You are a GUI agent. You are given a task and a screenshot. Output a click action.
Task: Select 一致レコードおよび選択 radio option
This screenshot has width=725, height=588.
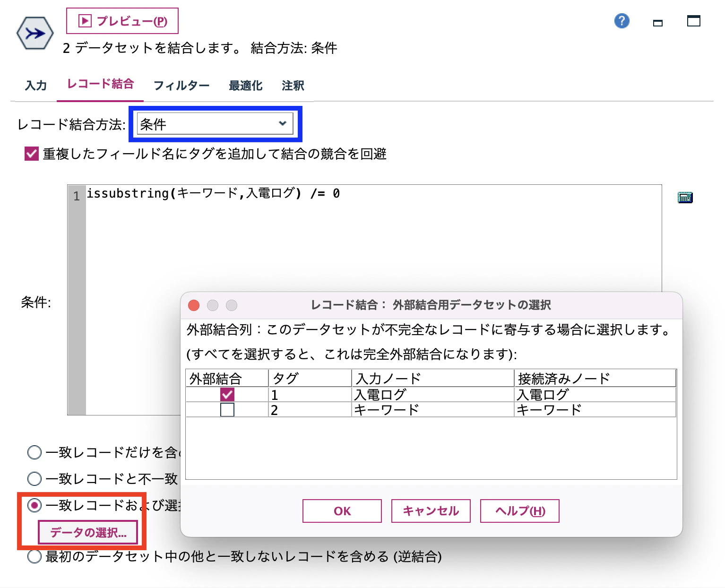click(35, 505)
